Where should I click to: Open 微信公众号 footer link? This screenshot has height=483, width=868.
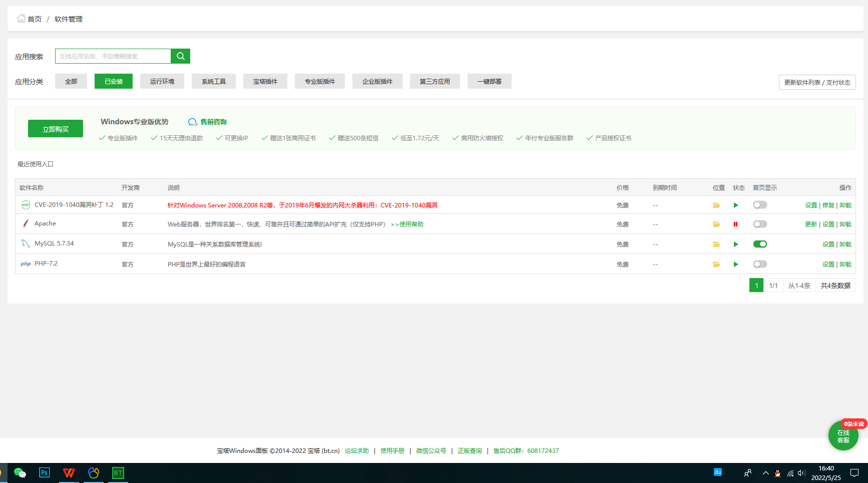431,451
